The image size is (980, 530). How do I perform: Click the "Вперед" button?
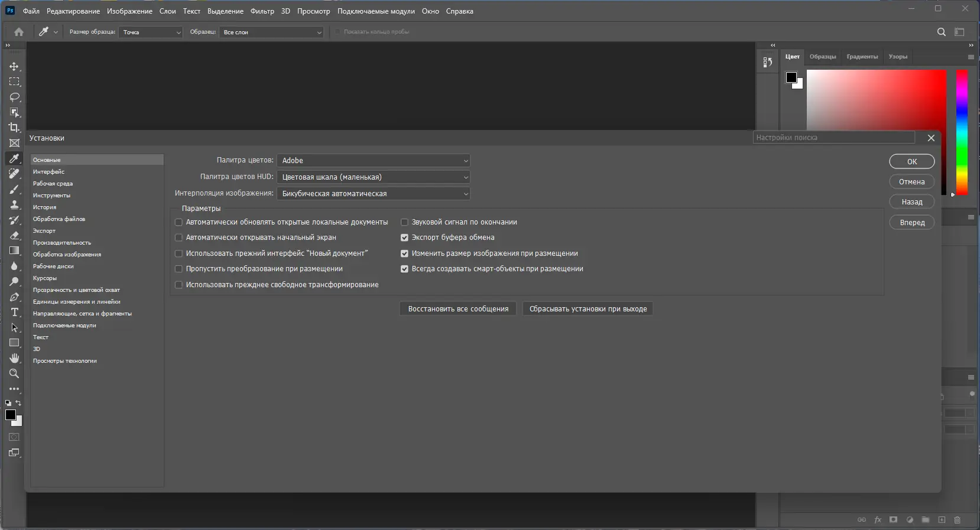[x=912, y=222]
